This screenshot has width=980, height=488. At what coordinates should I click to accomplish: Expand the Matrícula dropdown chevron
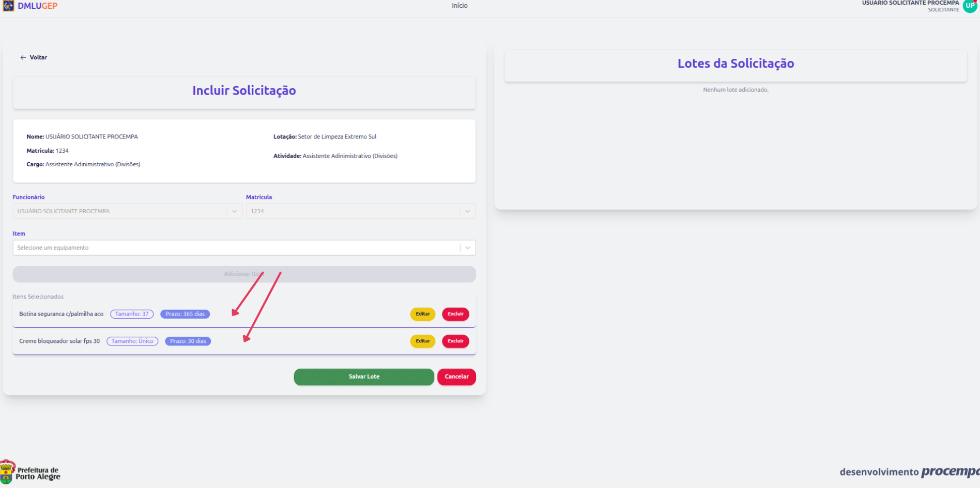point(467,211)
